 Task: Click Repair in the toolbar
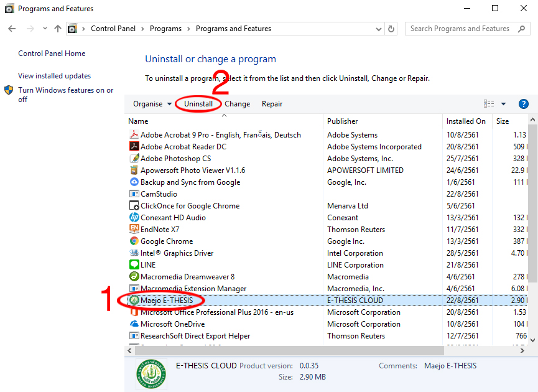click(x=272, y=104)
